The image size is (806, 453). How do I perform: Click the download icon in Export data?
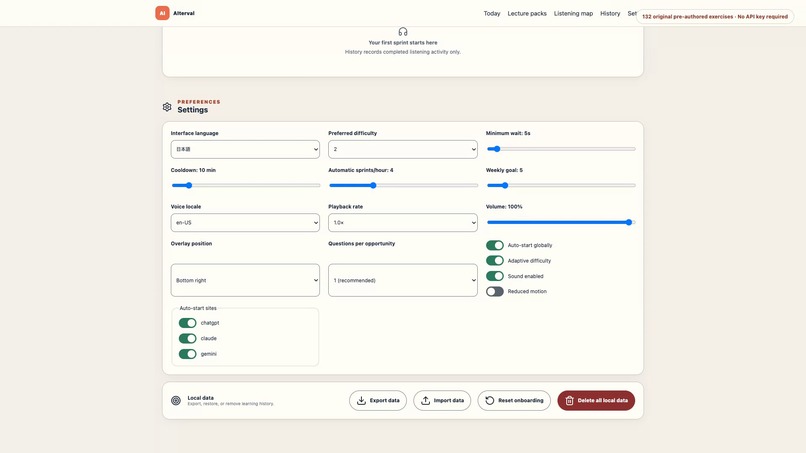(361, 401)
